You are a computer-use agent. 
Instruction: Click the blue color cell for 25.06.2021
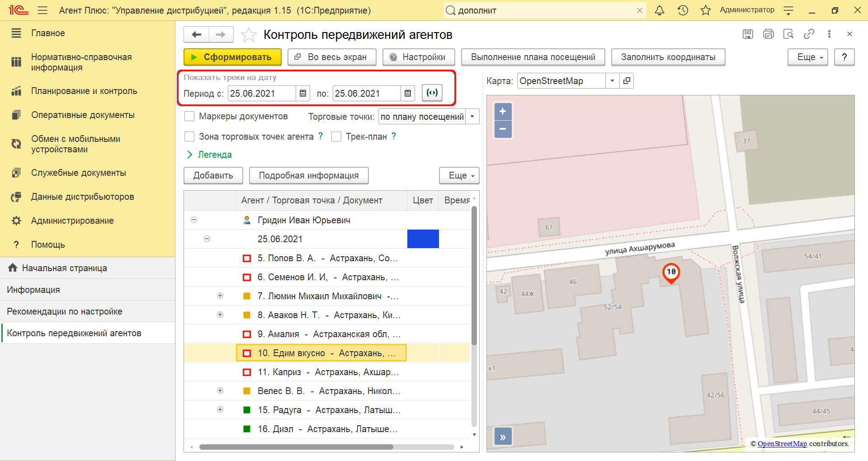pos(423,239)
